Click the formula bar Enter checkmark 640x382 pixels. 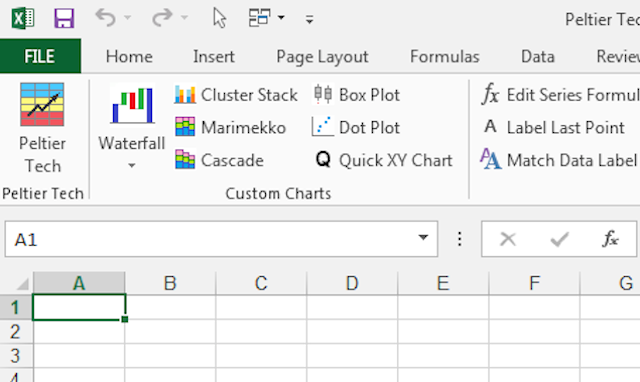[x=559, y=239]
